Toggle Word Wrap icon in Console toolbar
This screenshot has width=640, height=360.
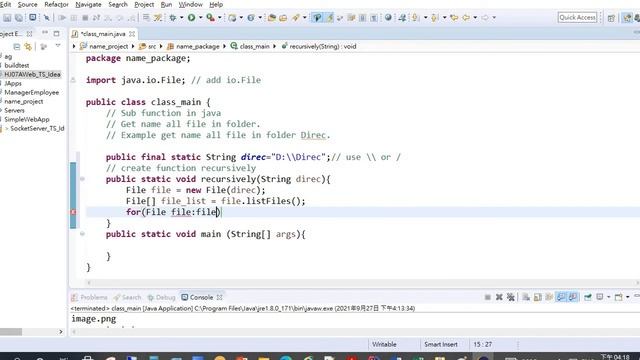click(549, 297)
